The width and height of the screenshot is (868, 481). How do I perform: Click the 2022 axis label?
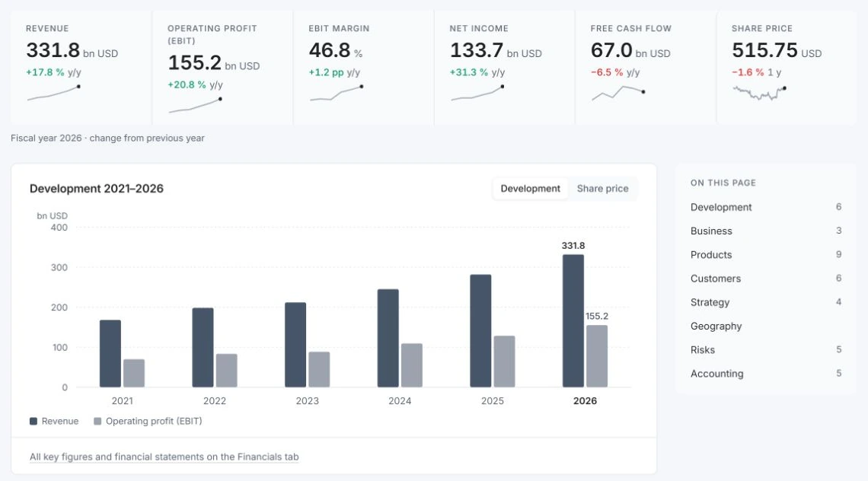[215, 401]
